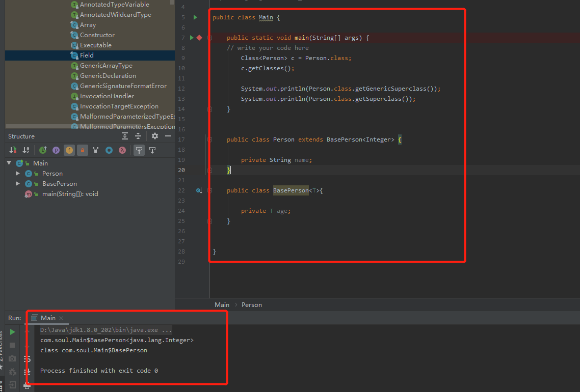
Task: Click the project tree vertical scrollbar thumb
Action: pos(172,2)
